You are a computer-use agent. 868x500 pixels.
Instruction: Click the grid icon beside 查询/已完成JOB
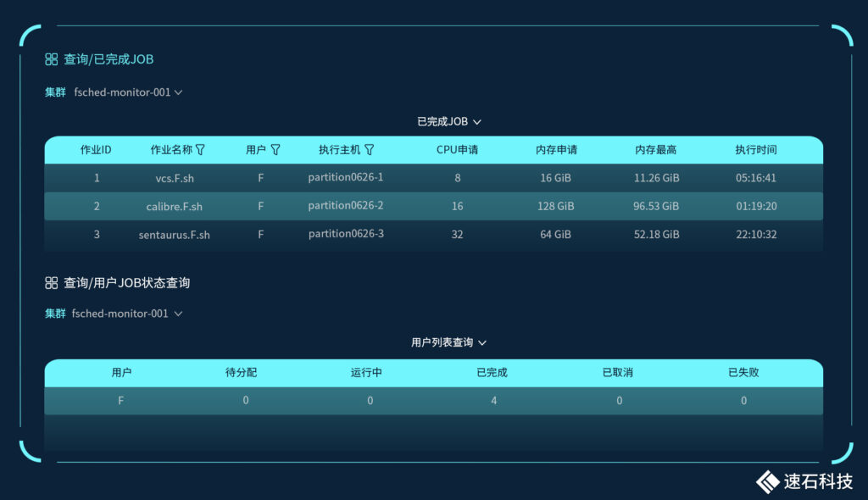(x=51, y=59)
